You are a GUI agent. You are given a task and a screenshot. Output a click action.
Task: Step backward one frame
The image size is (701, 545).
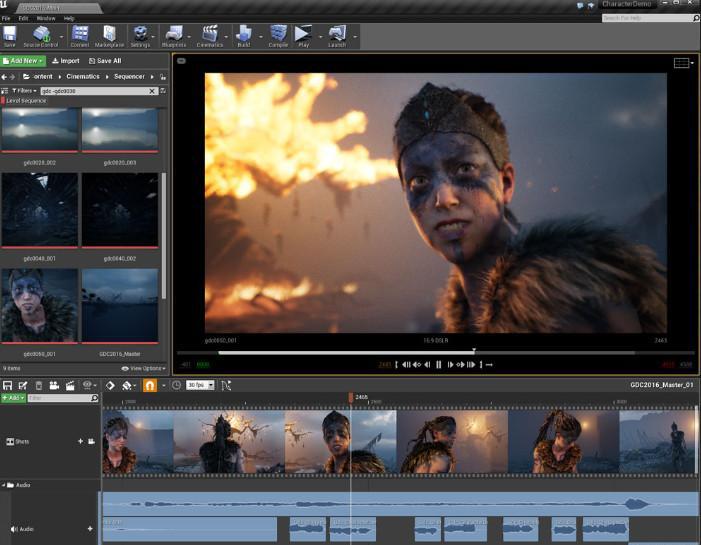coord(427,365)
